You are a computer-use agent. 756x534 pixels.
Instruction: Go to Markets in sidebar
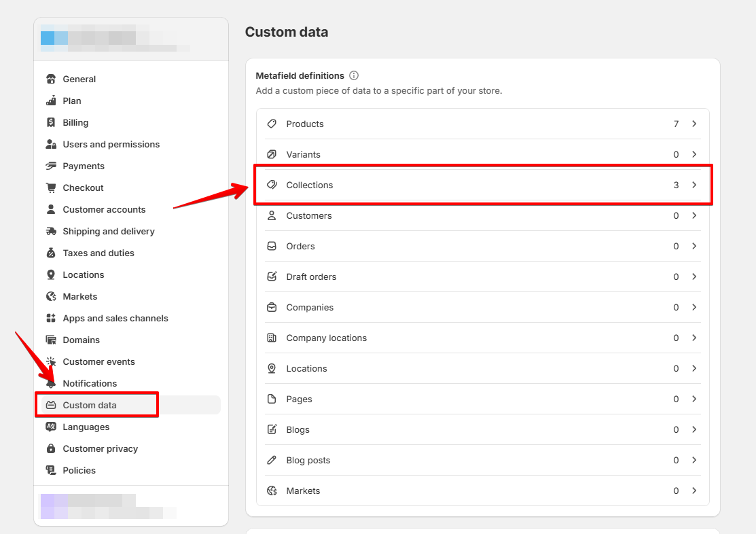coord(130,296)
